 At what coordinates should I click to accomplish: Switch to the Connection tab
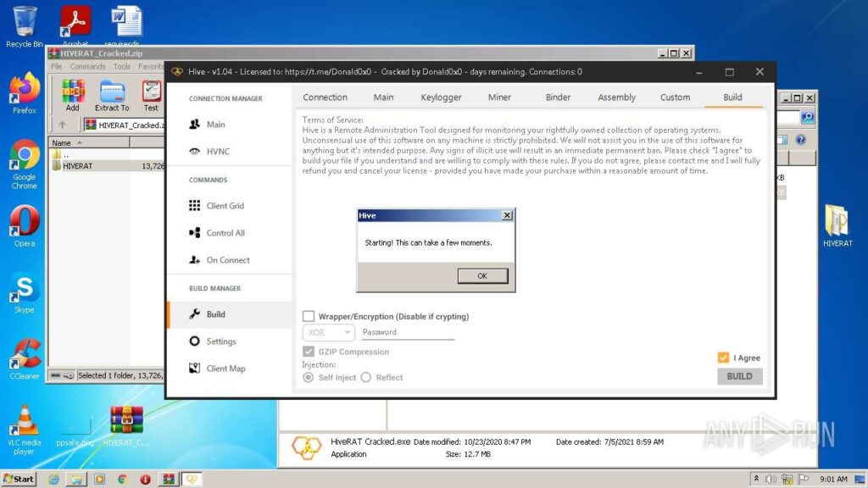pos(325,97)
